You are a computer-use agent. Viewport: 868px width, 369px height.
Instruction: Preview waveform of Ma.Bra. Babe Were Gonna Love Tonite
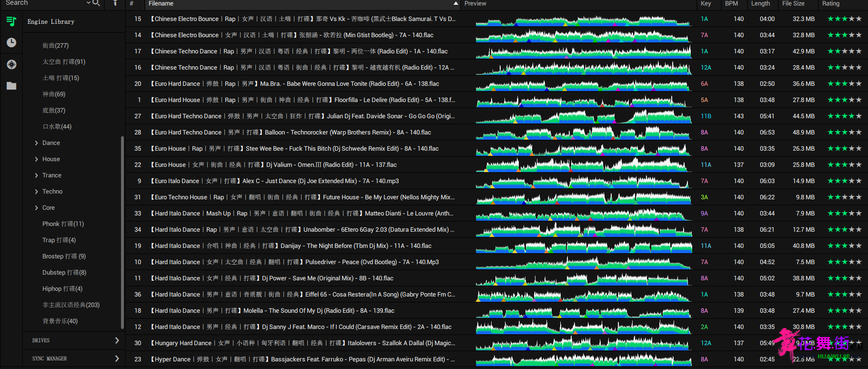(x=584, y=84)
